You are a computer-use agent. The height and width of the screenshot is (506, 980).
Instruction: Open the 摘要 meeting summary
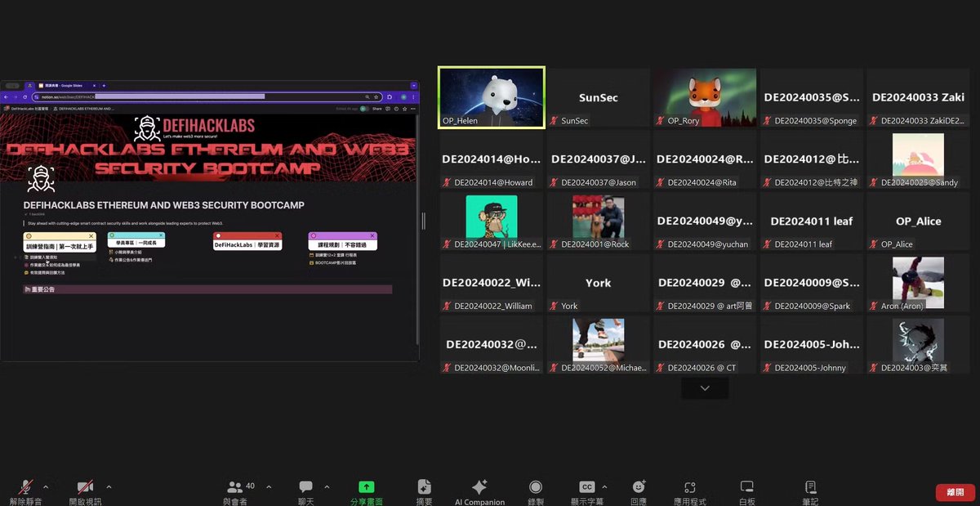pos(424,492)
